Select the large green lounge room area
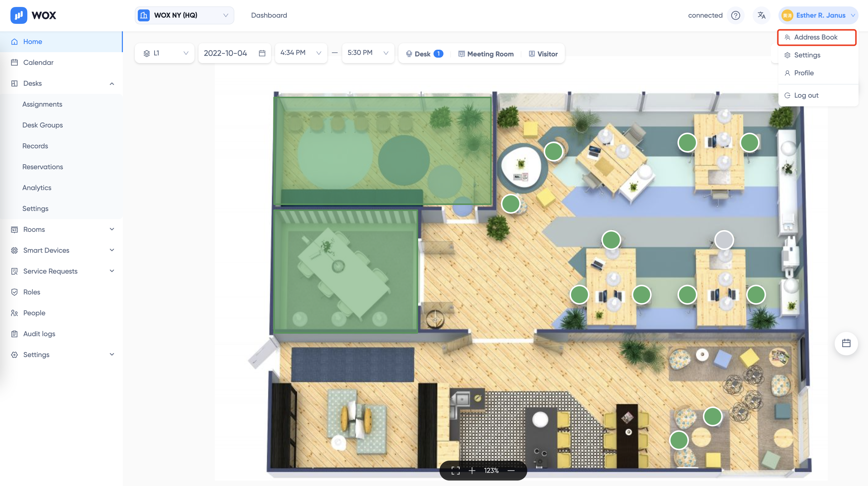The width and height of the screenshot is (868, 486). [x=383, y=151]
